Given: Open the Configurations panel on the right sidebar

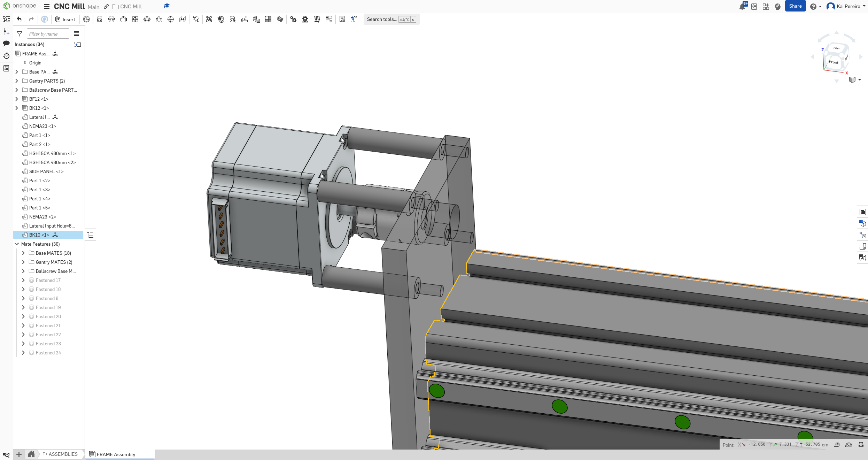Looking at the screenshot, I should pos(863,223).
